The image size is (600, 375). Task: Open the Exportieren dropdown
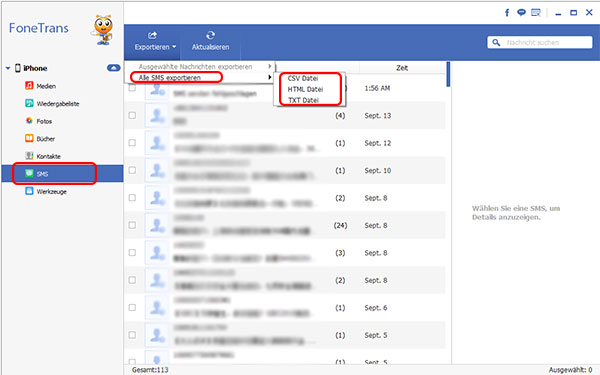(155, 42)
